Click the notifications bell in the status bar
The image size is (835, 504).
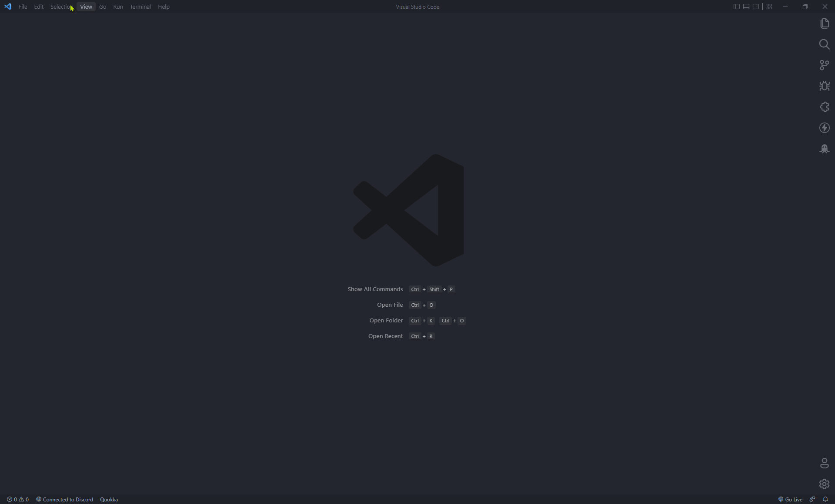pyautogui.click(x=825, y=499)
